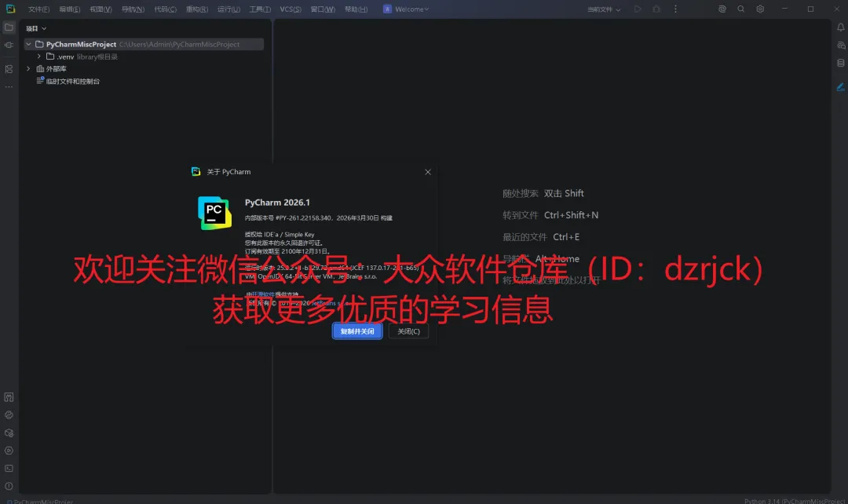The image size is (848, 504).
Task: Open IDE settings gear icon
Action: click(x=760, y=9)
